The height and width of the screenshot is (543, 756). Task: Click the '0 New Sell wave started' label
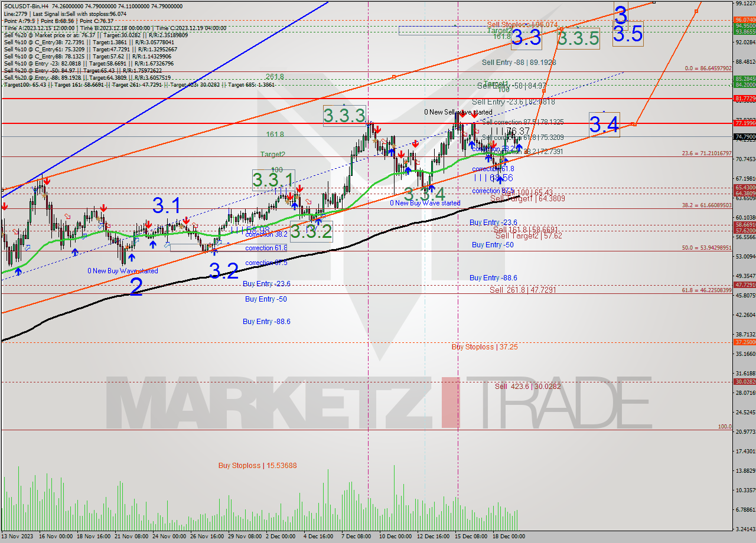458,112
